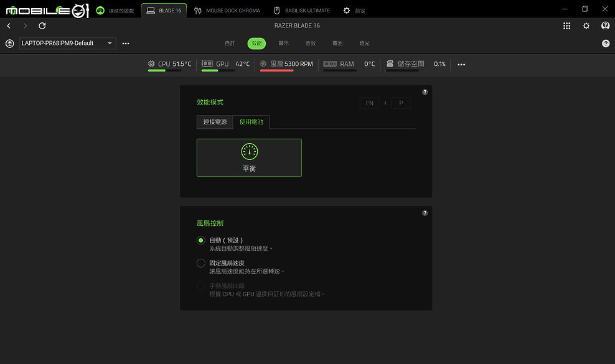Screen dimensions: 615x364
Task: Refresh the page with reload icon
Action: click(42, 26)
